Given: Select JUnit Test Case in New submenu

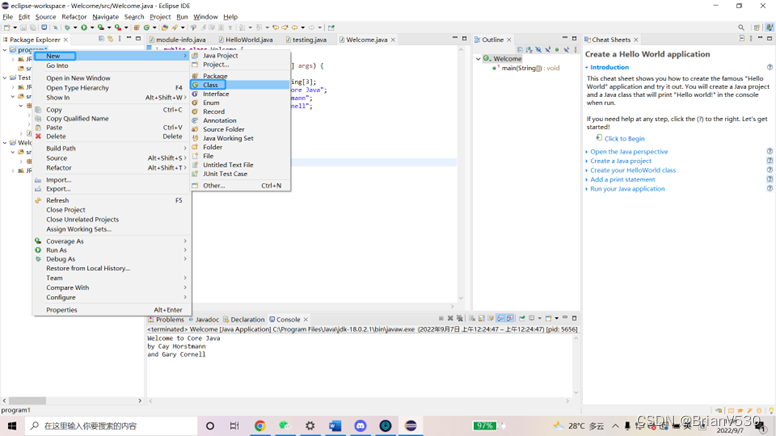Looking at the screenshot, I should 240,174.
